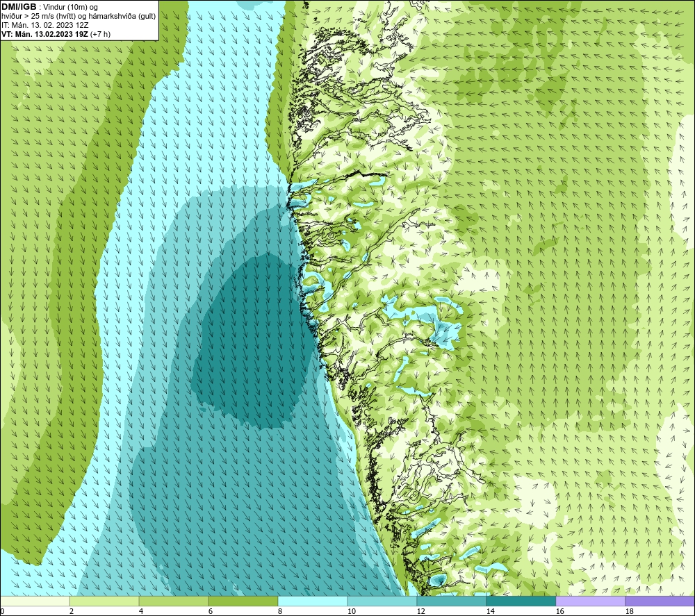The image size is (695, 616).
Task: Click the 'Vindur (10m) og' label
Action: (71, 8)
